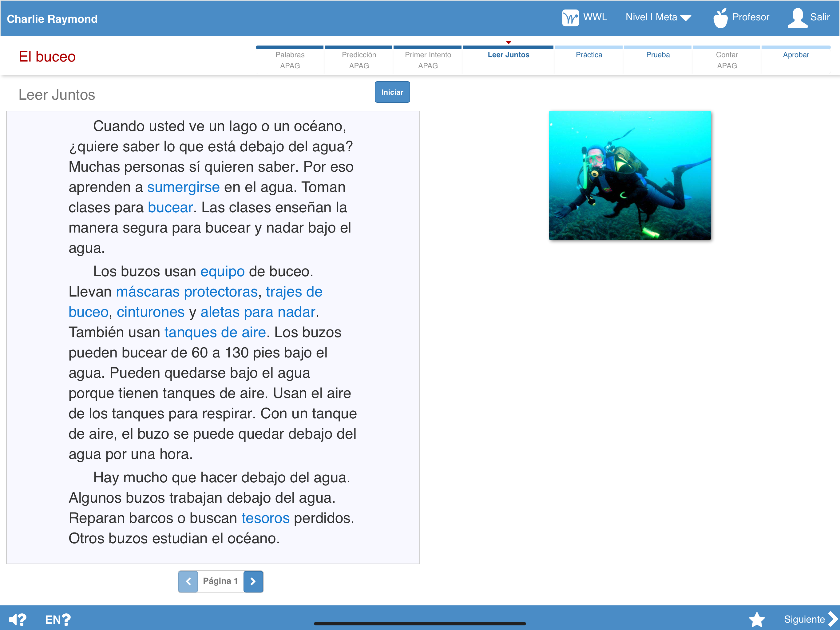Screen dimensions: 840x630
Task: Open the Aprobar step
Action: (x=795, y=55)
